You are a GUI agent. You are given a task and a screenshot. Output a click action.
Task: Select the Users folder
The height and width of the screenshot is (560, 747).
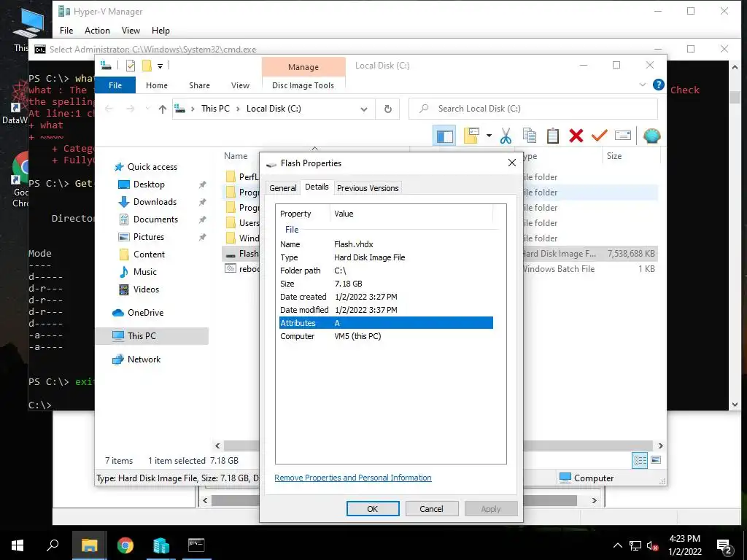tap(243, 223)
